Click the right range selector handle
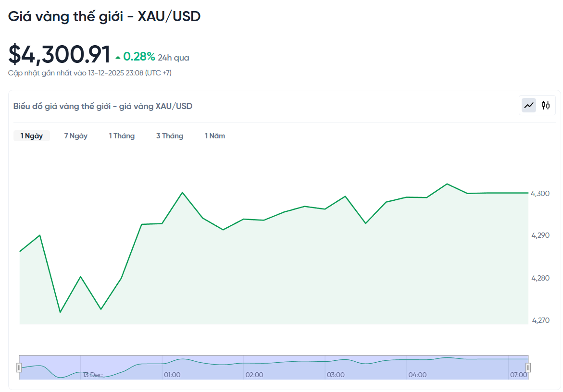 click(529, 367)
